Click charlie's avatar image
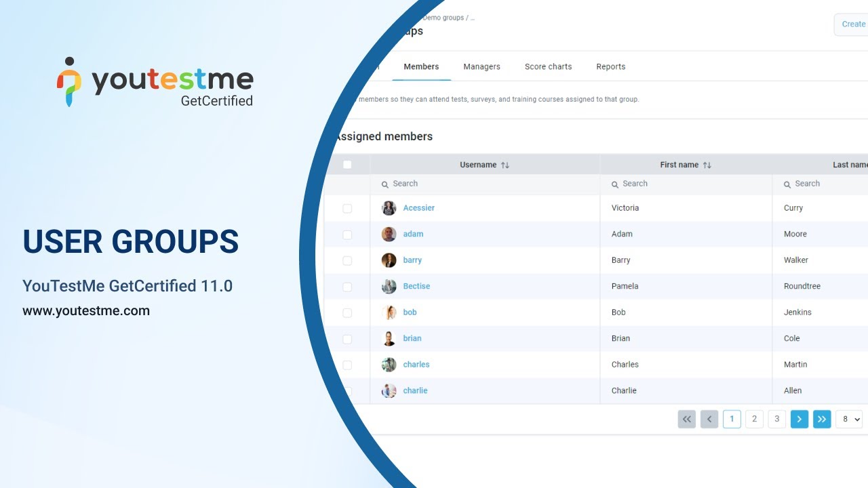Screen dimensions: 868x488 click(389, 391)
